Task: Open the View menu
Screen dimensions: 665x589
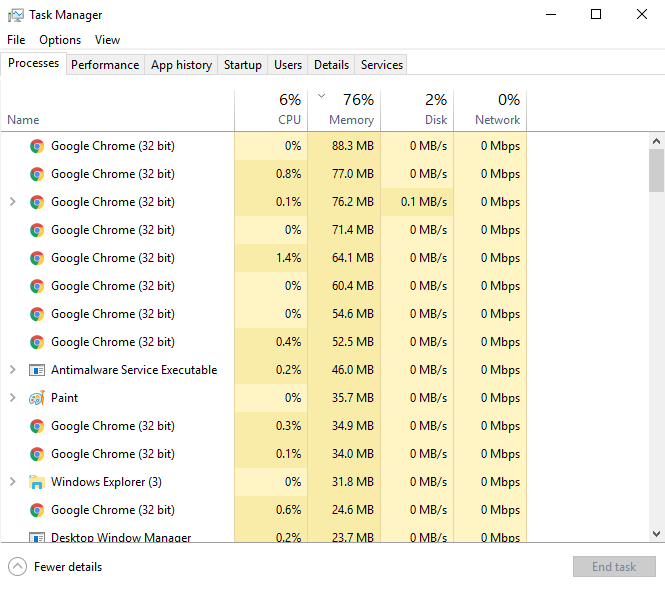Action: pos(107,40)
